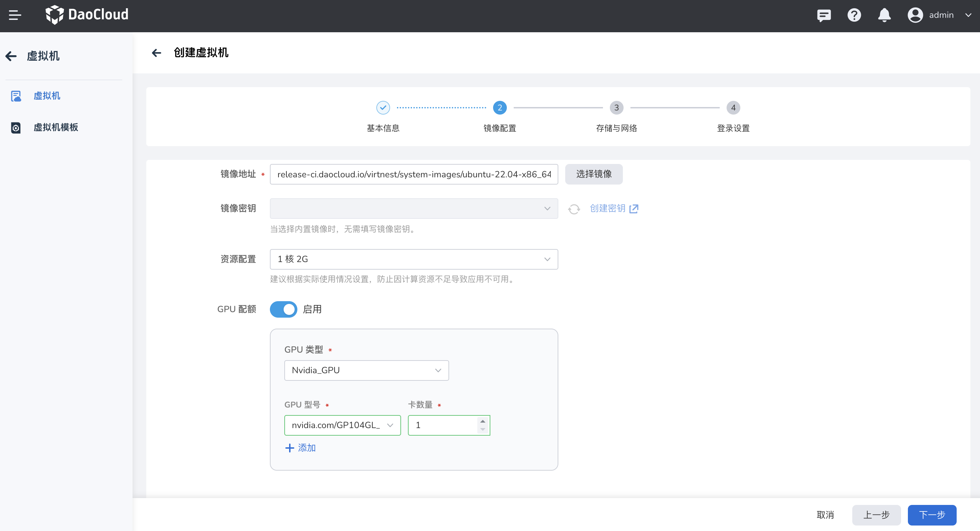
Task: Click the admin user avatar icon
Action: 915,15
